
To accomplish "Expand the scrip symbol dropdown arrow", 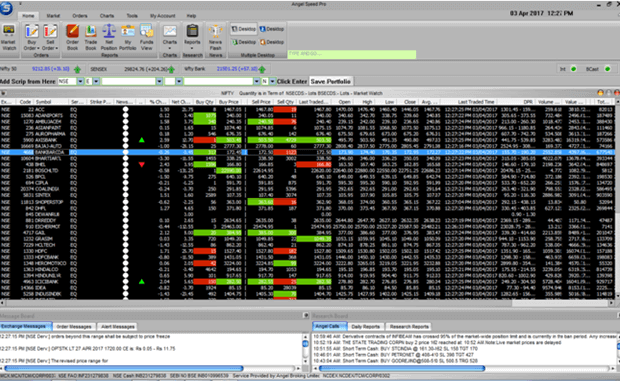I will tap(159, 81).
